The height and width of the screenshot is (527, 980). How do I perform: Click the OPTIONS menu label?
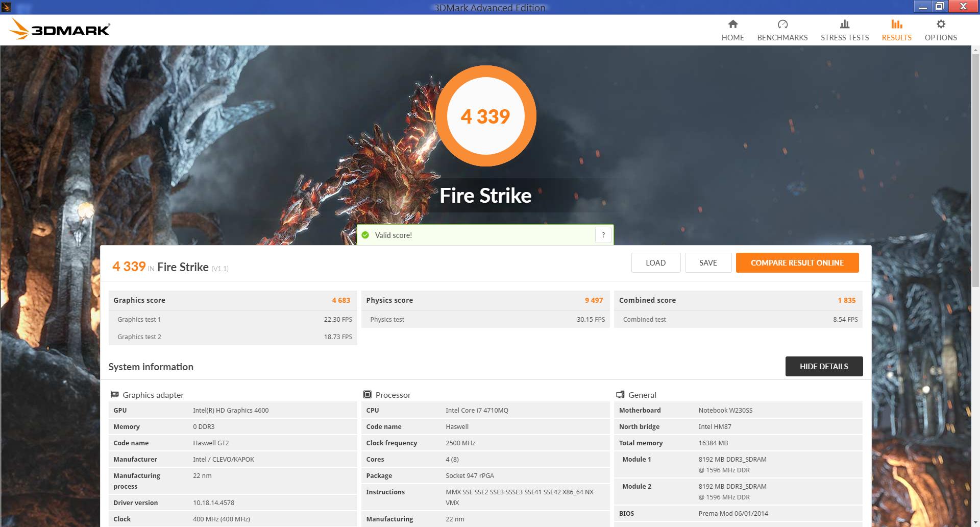tap(941, 38)
